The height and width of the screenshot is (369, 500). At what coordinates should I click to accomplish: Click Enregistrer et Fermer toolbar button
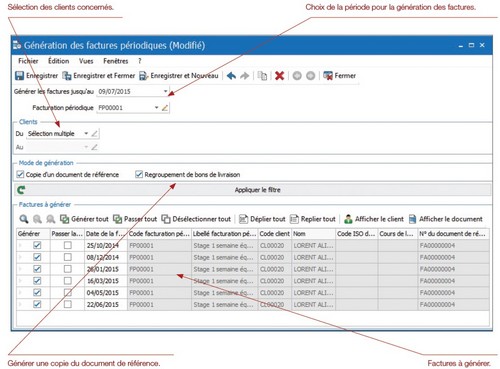pos(99,76)
